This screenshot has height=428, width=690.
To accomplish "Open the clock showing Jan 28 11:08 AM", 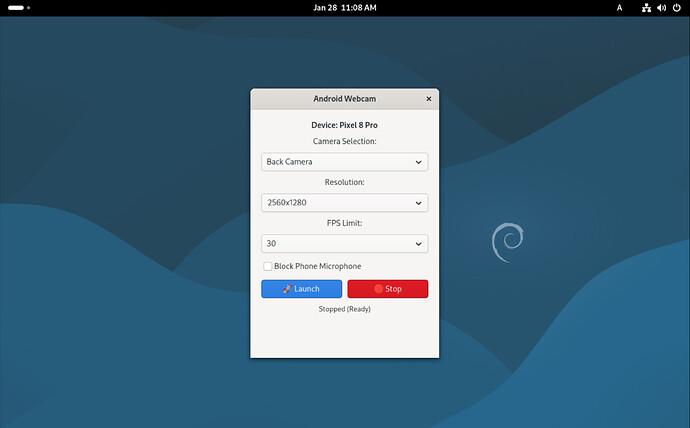I will pos(345,7).
